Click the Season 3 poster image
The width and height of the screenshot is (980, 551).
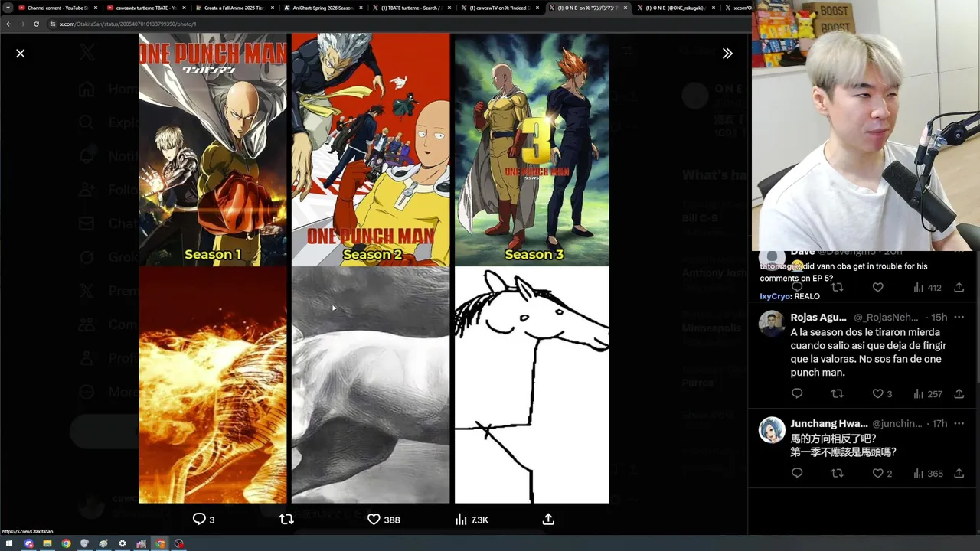pyautogui.click(x=532, y=150)
